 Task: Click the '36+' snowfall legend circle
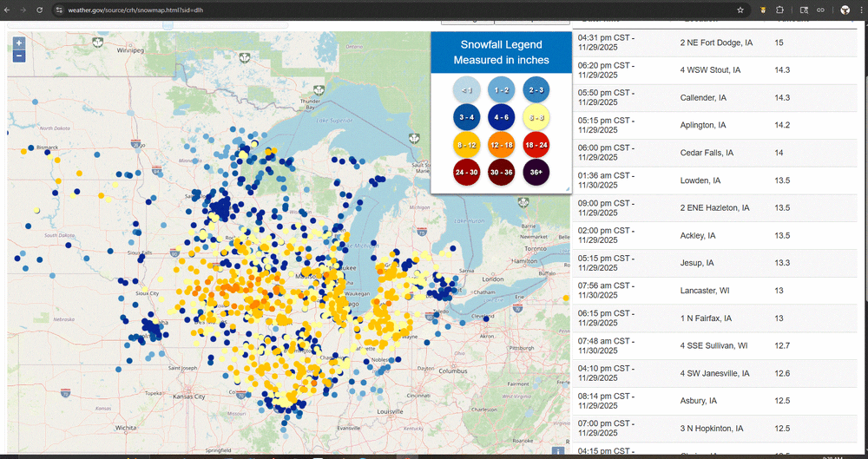(536, 172)
